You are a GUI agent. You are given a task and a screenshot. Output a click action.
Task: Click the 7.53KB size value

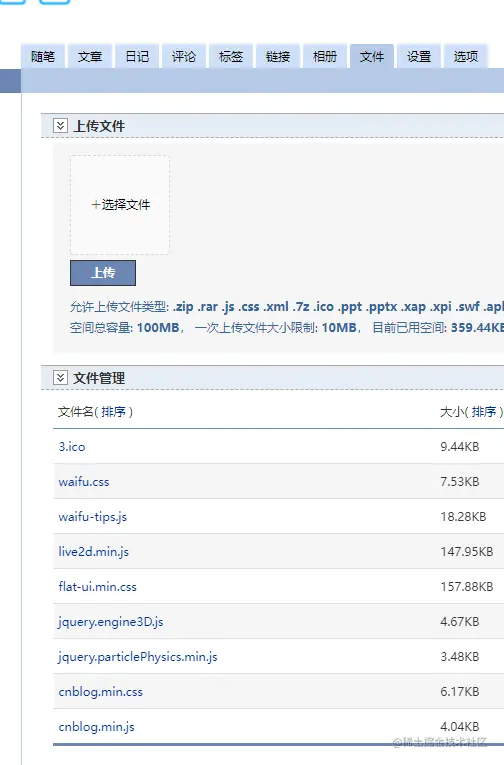pos(460,482)
